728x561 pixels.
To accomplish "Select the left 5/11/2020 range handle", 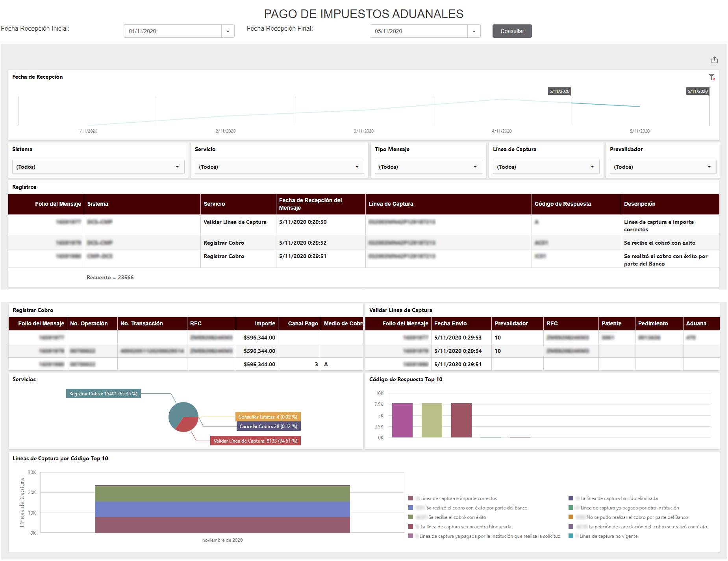I will (559, 91).
